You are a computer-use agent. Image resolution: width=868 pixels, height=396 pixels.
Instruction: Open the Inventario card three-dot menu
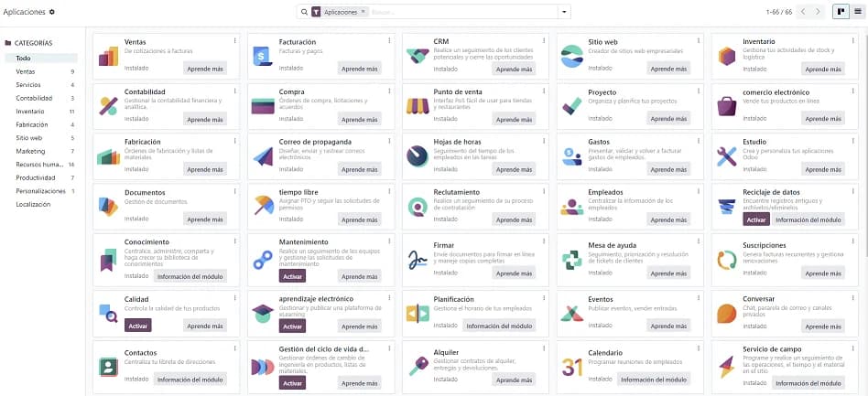coord(853,40)
